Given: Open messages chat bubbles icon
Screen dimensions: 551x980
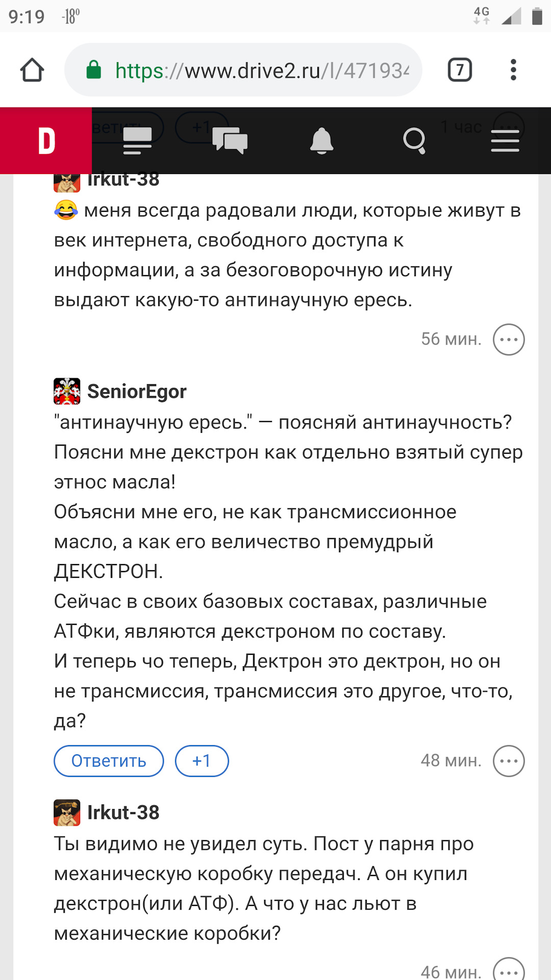Looking at the screenshot, I should [230, 141].
